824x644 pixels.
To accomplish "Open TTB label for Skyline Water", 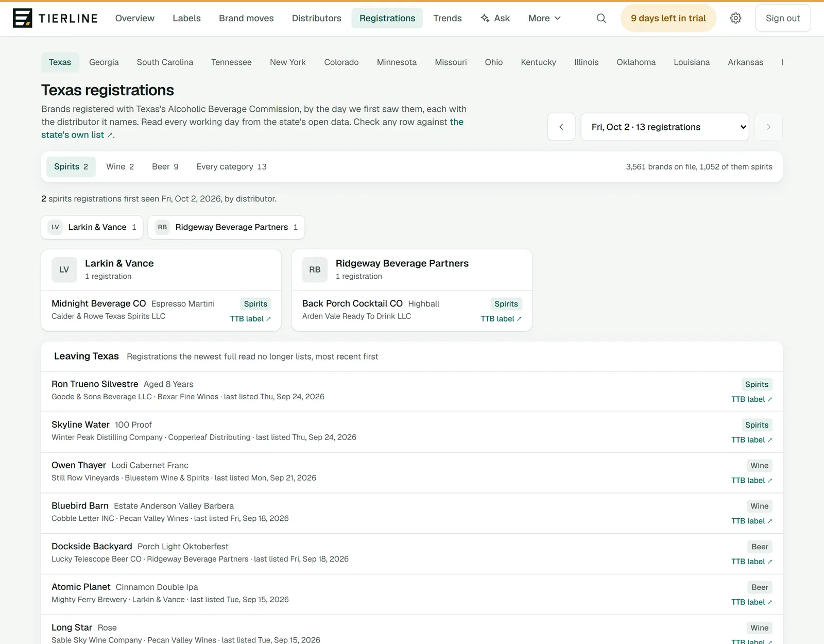I will click(751, 440).
